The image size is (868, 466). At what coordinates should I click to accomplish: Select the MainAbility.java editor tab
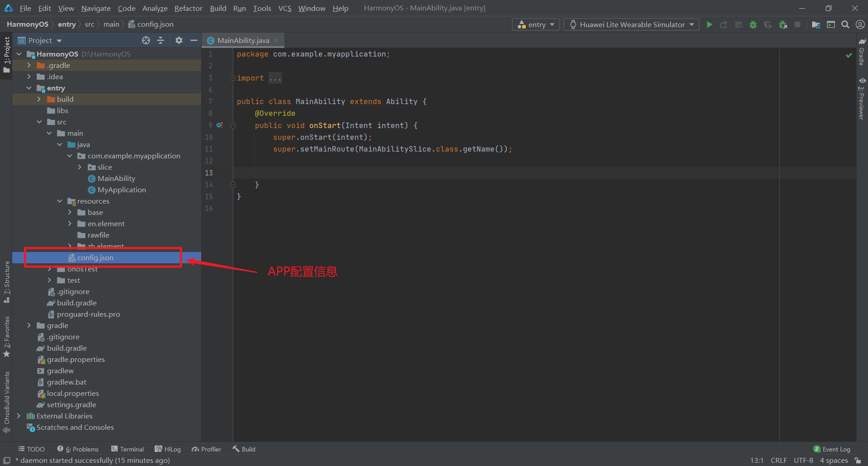pyautogui.click(x=243, y=40)
